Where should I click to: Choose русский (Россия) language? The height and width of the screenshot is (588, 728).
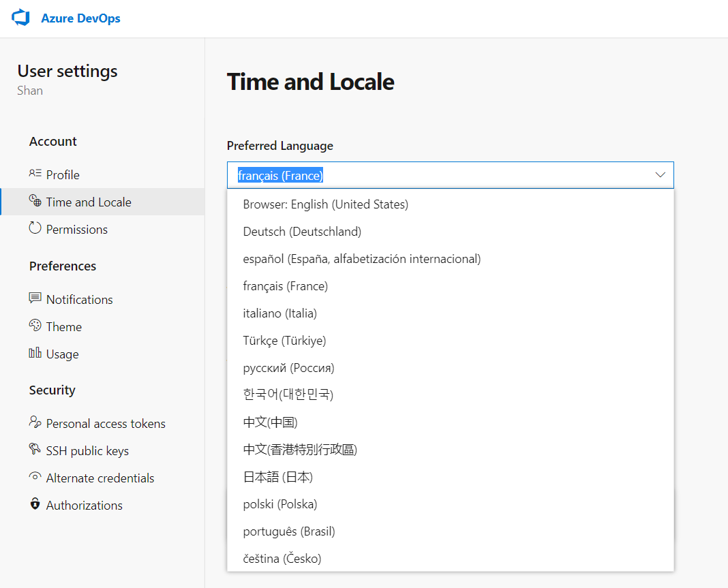pyautogui.click(x=451, y=367)
